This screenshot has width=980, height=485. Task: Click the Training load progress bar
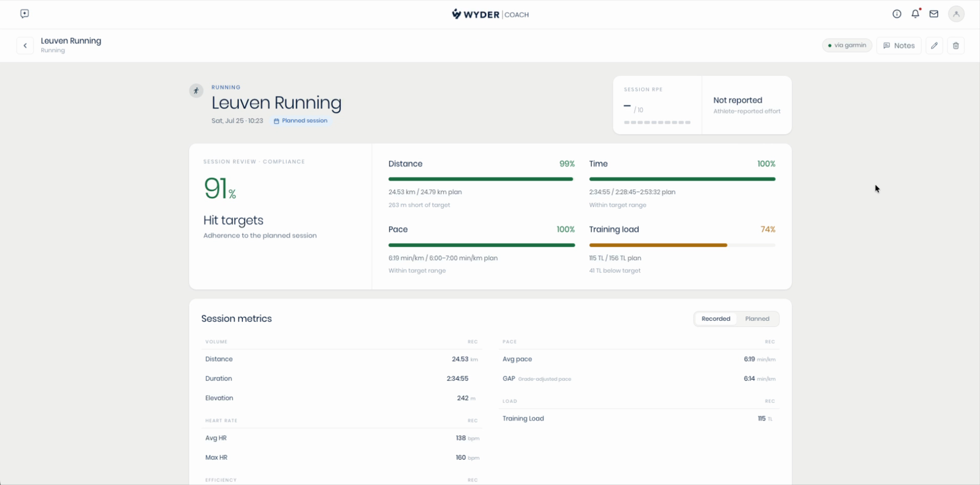[x=682, y=245]
